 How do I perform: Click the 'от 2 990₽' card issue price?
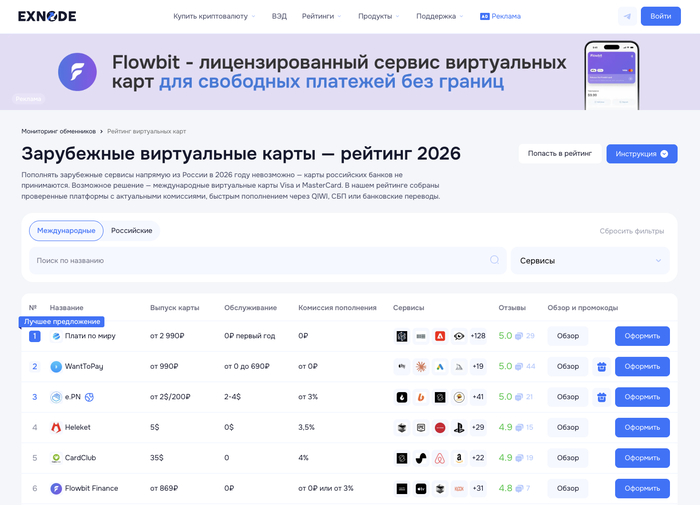tap(167, 336)
